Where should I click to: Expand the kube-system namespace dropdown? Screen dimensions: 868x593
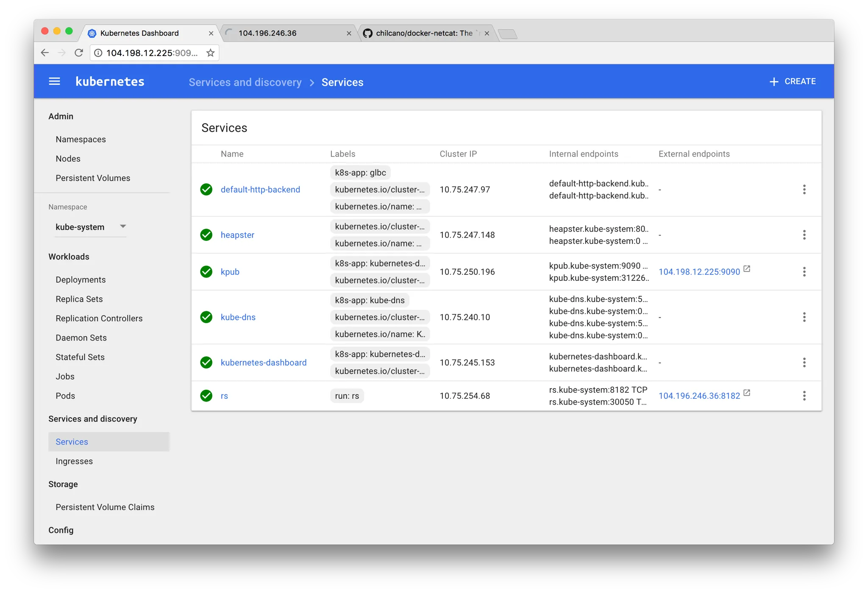(x=122, y=227)
